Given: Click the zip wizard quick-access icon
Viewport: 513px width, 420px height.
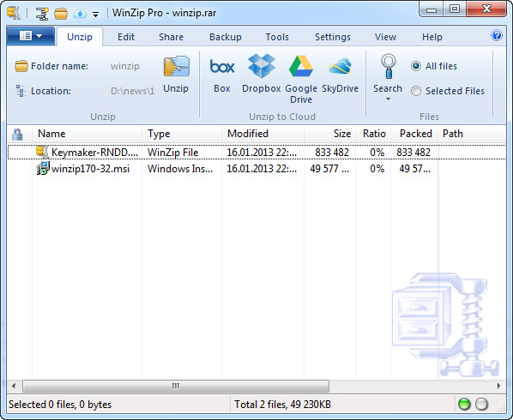Looking at the screenshot, I should 42,14.
